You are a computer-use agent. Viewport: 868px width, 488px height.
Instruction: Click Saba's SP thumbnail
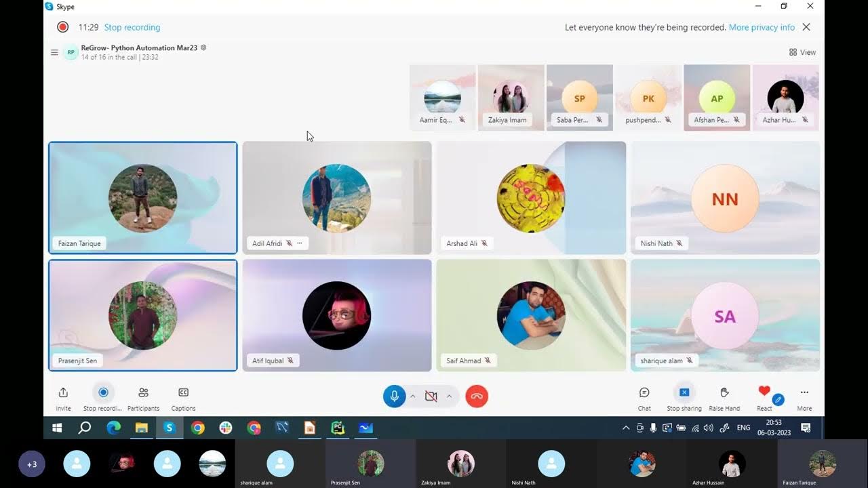(x=580, y=98)
